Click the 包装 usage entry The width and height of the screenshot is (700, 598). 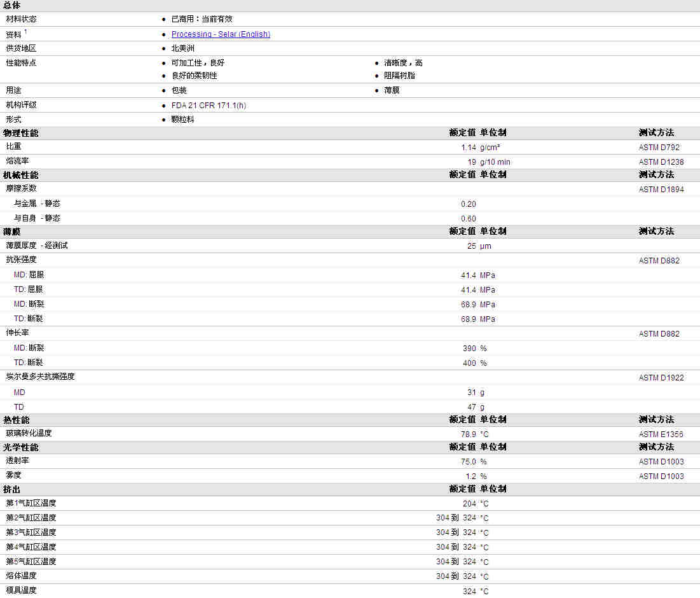point(179,90)
